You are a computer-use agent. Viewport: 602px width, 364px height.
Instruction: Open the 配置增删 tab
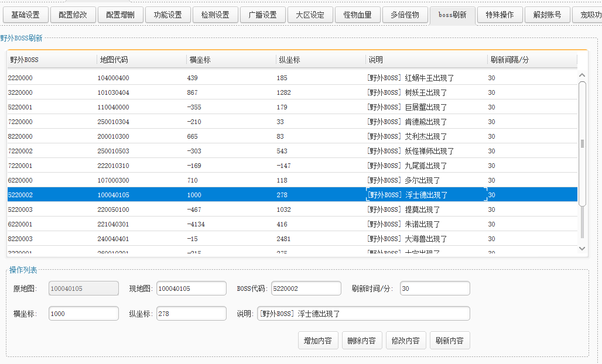click(121, 15)
